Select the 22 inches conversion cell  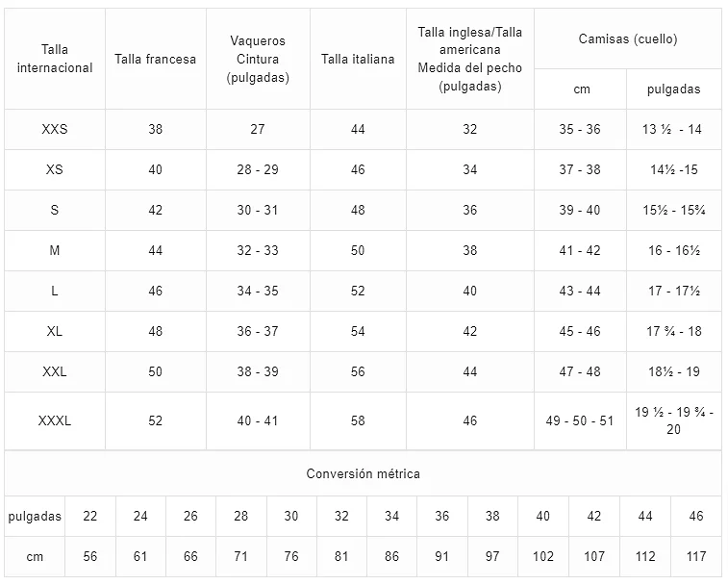coord(90,516)
